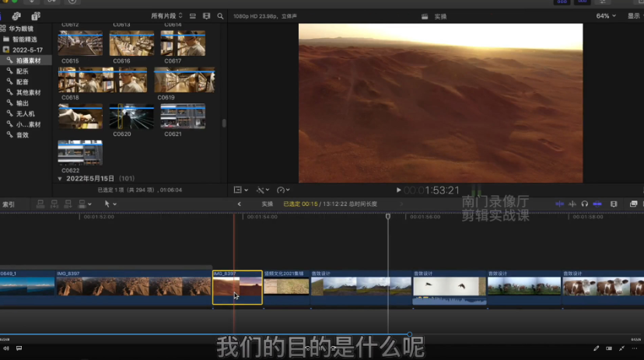Open the 音效 keyword collection

click(x=23, y=135)
